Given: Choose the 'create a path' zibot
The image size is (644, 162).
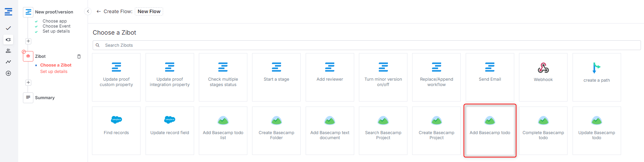Looking at the screenshot, I should pyautogui.click(x=596, y=77).
